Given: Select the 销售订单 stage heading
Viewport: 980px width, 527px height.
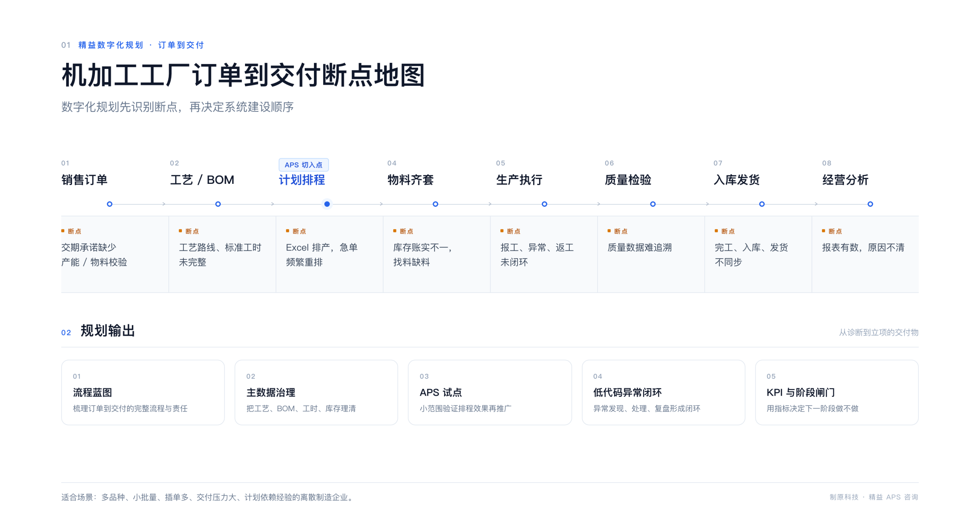Looking at the screenshot, I should [84, 180].
